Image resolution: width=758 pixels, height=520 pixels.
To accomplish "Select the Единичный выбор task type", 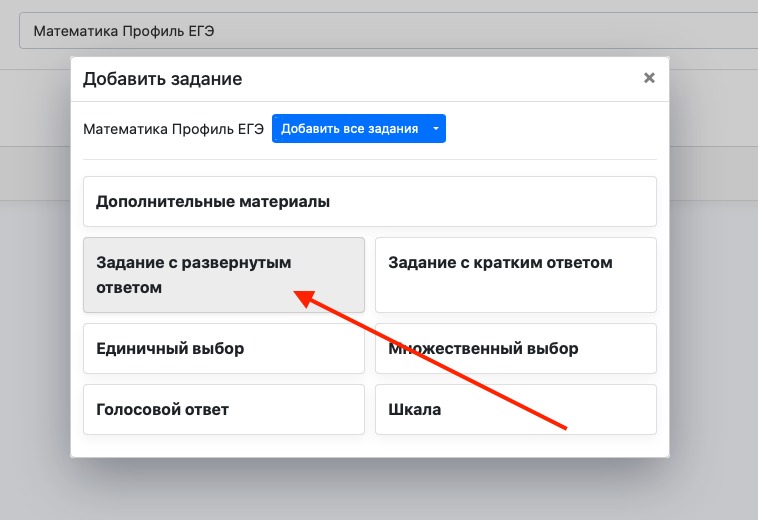I will click(x=224, y=348).
